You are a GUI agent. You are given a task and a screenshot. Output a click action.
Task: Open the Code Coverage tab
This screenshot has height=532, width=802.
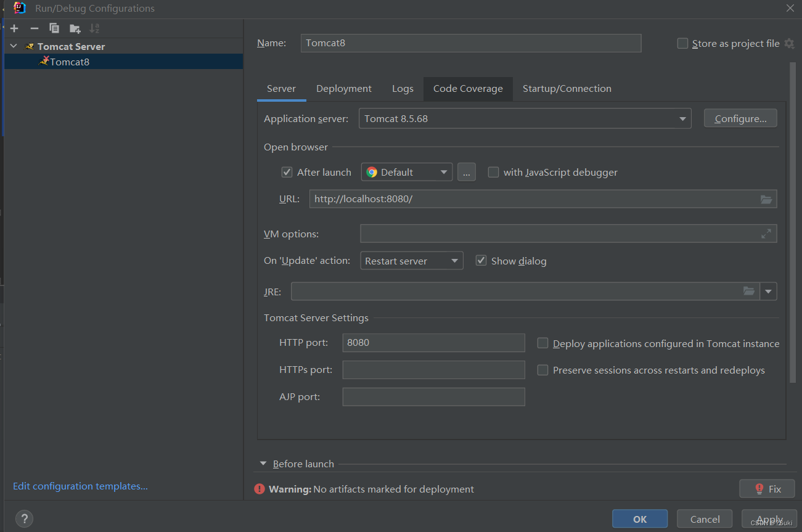pos(468,89)
